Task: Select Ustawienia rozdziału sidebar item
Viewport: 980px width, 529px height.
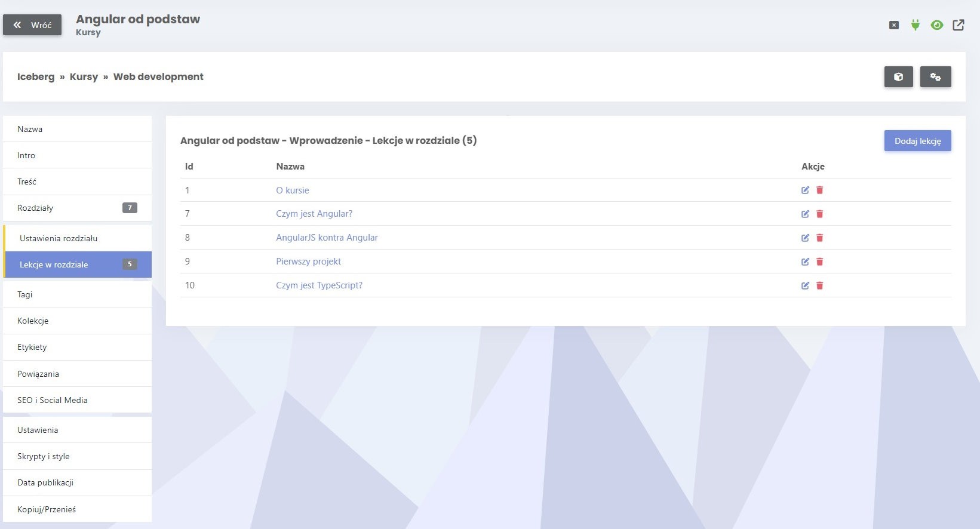Action: [78, 238]
